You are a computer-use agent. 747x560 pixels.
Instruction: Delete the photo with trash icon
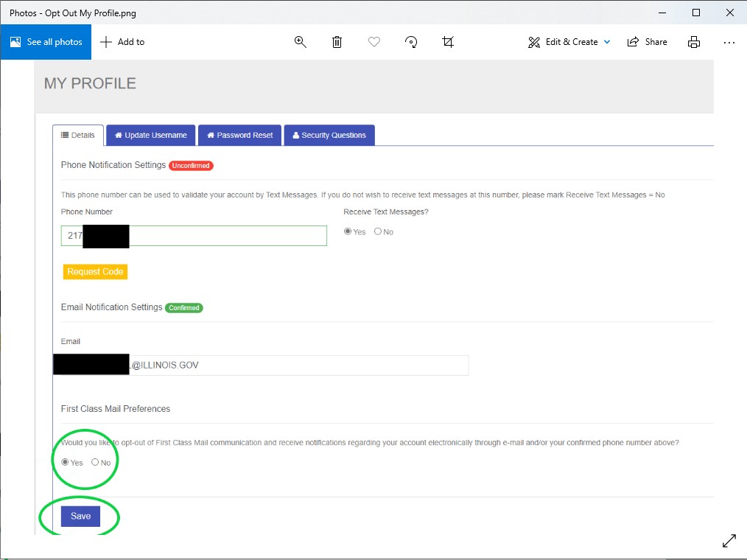(337, 42)
